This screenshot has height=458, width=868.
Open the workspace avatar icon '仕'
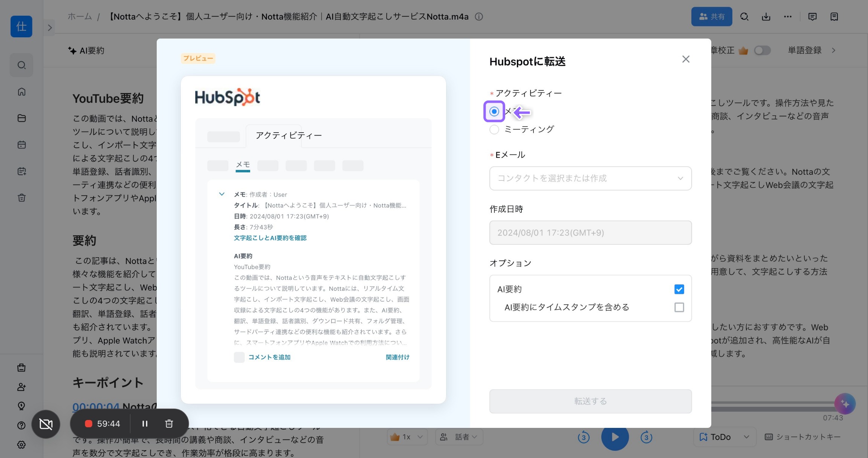click(x=21, y=26)
